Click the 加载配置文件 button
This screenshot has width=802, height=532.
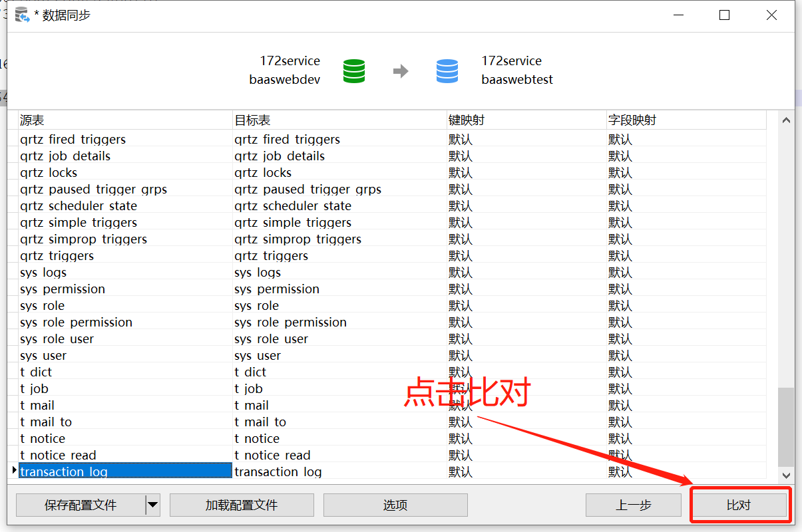point(242,505)
